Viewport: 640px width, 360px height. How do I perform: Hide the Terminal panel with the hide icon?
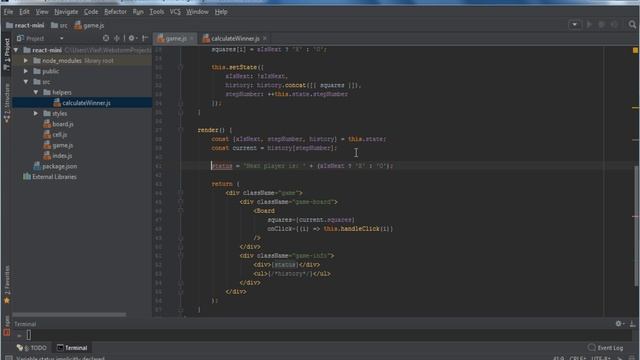[x=632, y=324]
